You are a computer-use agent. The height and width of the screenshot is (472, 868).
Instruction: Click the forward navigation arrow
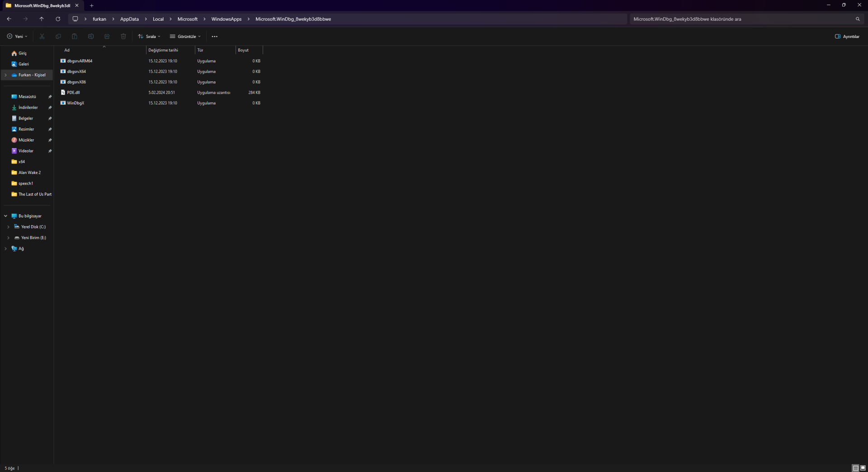tap(25, 19)
